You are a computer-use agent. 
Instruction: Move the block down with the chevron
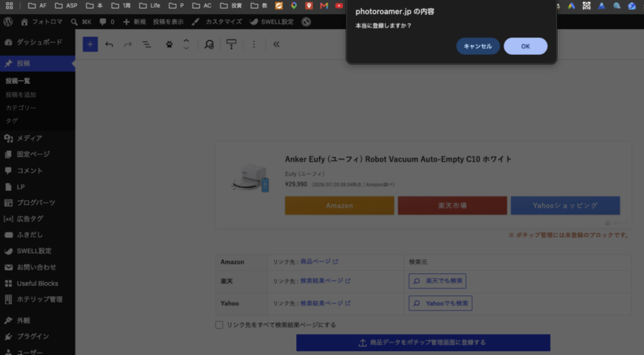[x=186, y=48]
